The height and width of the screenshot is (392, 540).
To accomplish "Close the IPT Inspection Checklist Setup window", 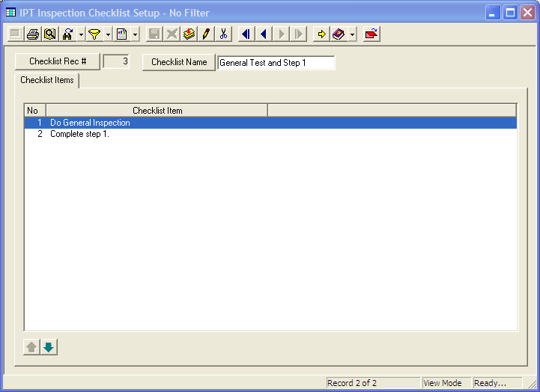I will 527,13.
